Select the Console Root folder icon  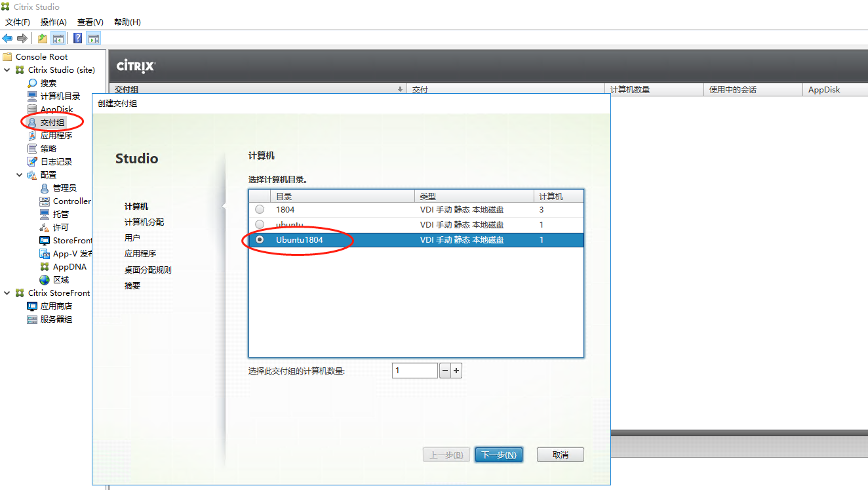(x=7, y=56)
